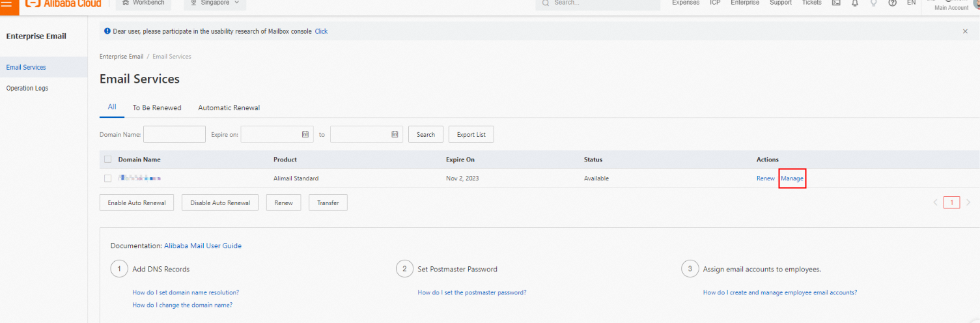Click the lightbulb tips icon
Screen dimensions: 980x323
[x=873, y=3]
